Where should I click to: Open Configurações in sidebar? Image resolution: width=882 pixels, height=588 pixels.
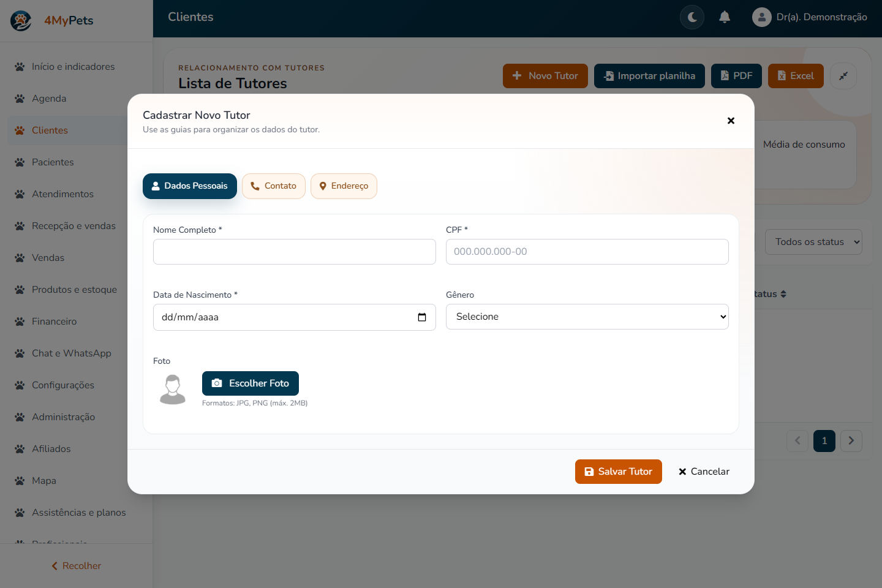(76, 385)
